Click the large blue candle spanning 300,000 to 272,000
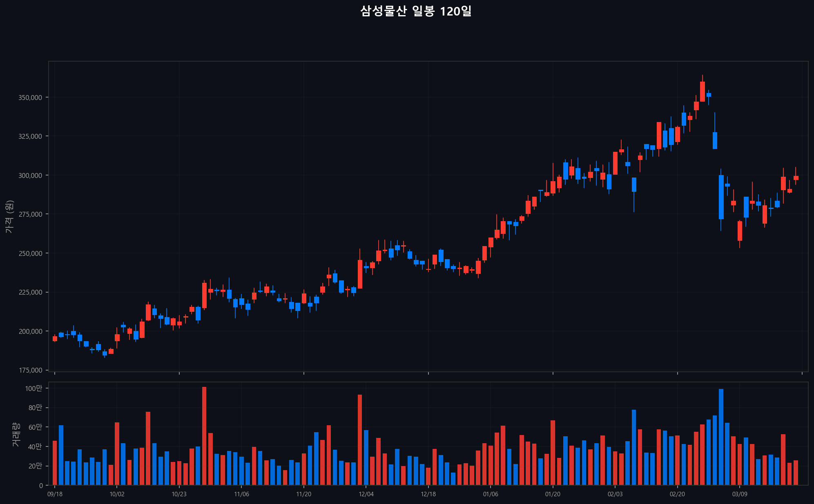 pos(721,197)
